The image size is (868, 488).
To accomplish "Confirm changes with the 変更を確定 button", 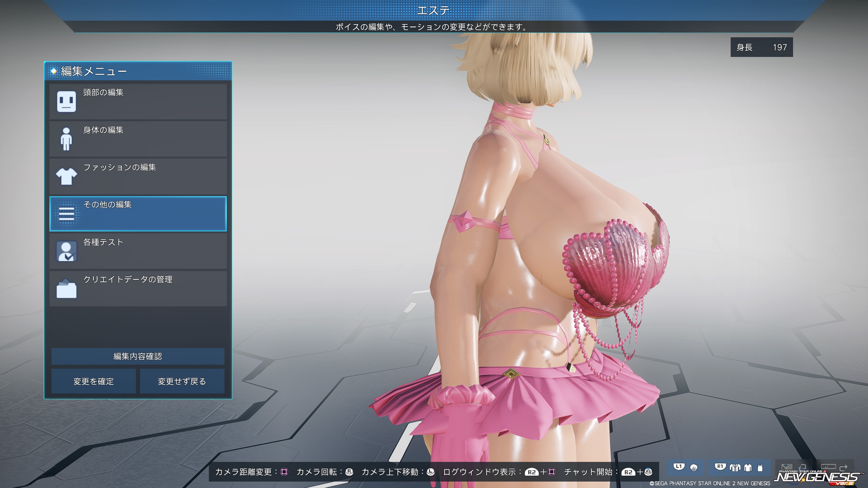I will pos(94,381).
